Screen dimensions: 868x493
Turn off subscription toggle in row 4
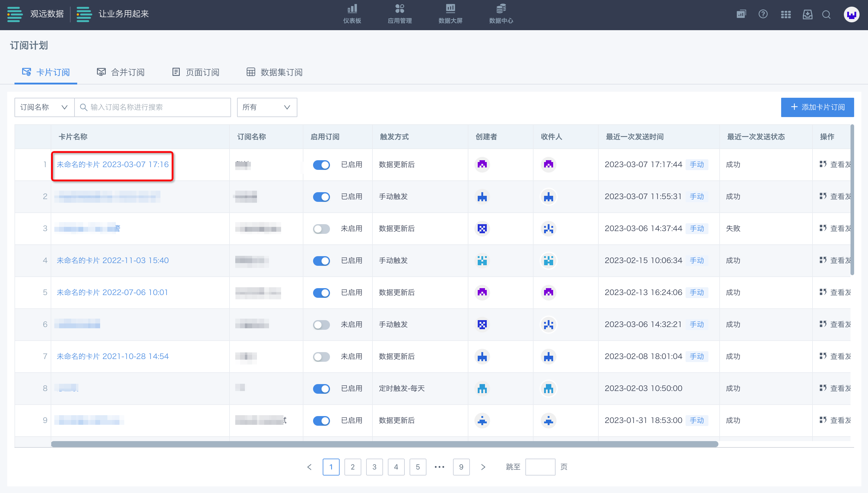coord(321,261)
